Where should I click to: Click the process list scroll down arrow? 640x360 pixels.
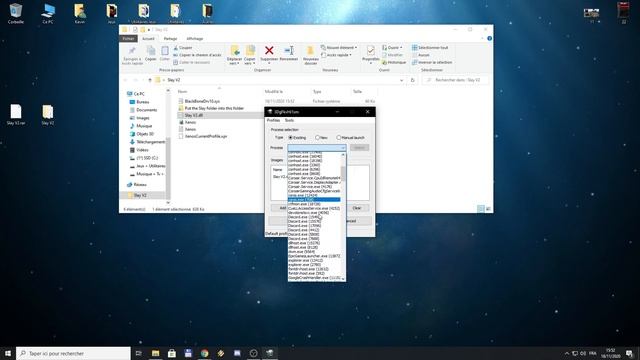343,279
